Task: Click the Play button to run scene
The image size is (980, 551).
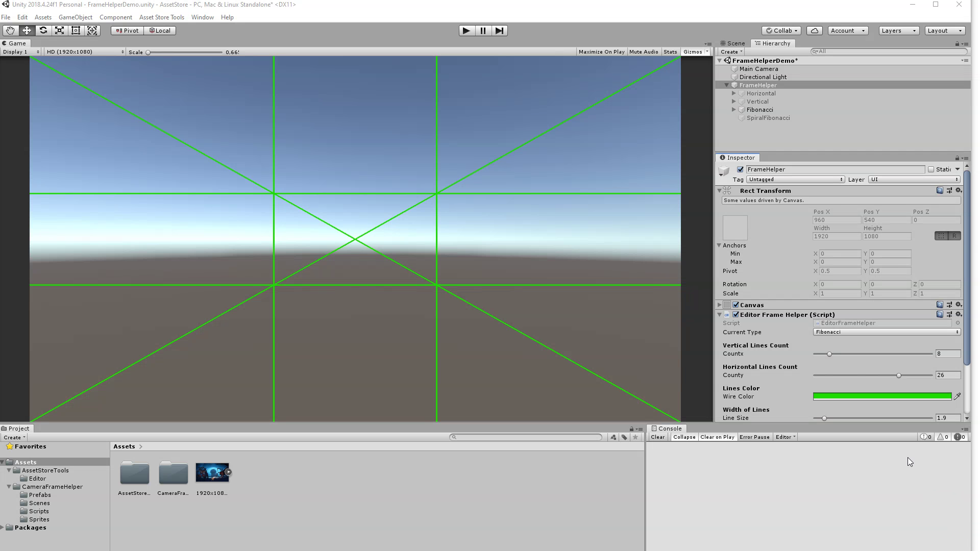Action: coord(467,30)
